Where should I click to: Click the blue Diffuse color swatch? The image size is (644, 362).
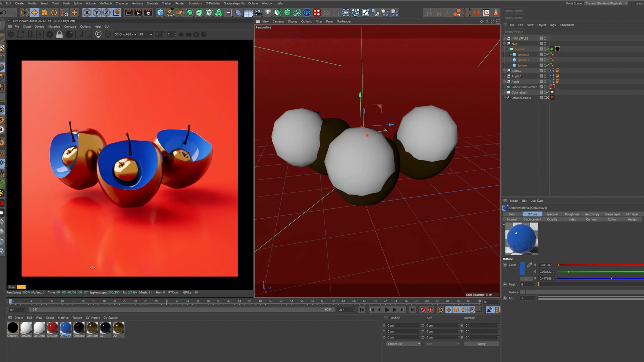[522, 268]
